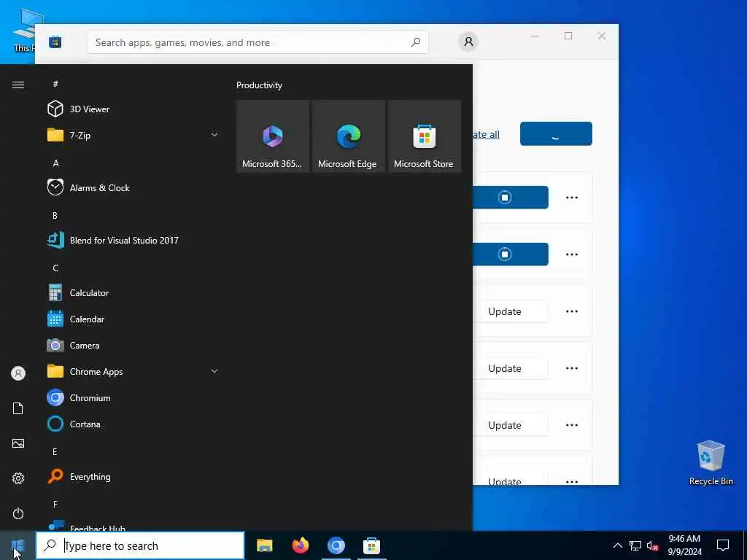Click the taskbar search box

pyautogui.click(x=141, y=545)
